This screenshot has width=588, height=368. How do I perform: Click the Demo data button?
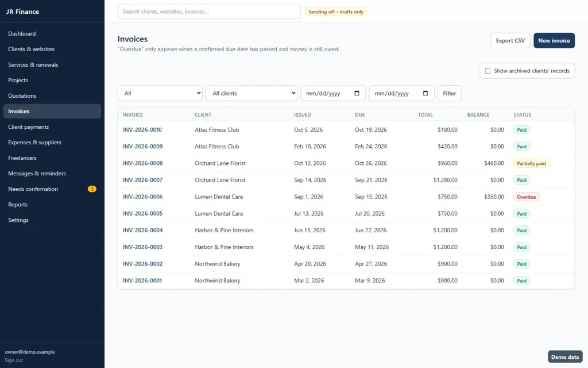point(565,356)
